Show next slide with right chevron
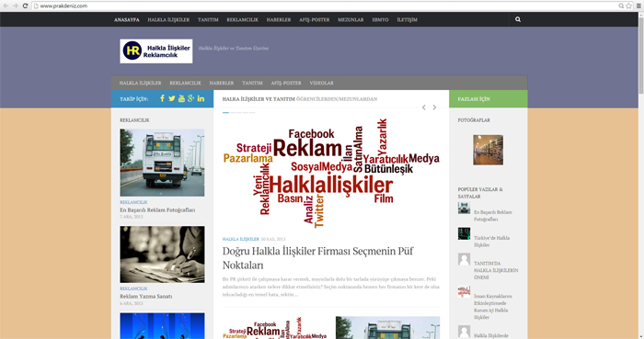The image size is (644, 339). (434, 107)
